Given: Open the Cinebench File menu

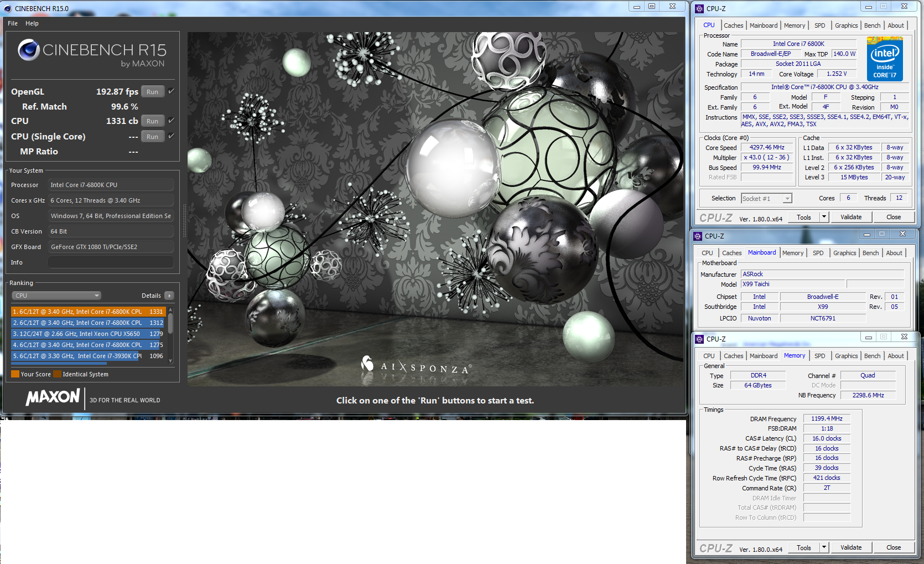Looking at the screenshot, I should click(x=13, y=23).
